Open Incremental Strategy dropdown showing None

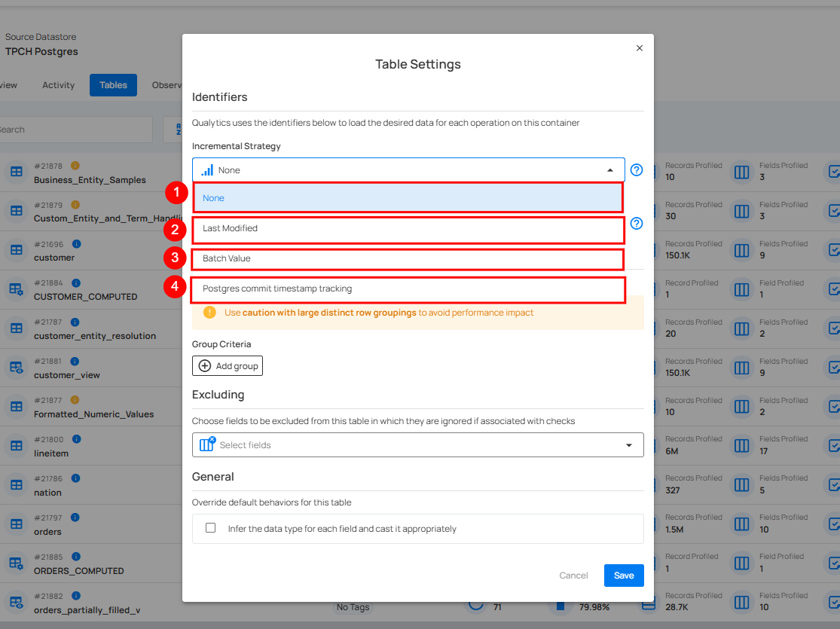click(x=408, y=170)
